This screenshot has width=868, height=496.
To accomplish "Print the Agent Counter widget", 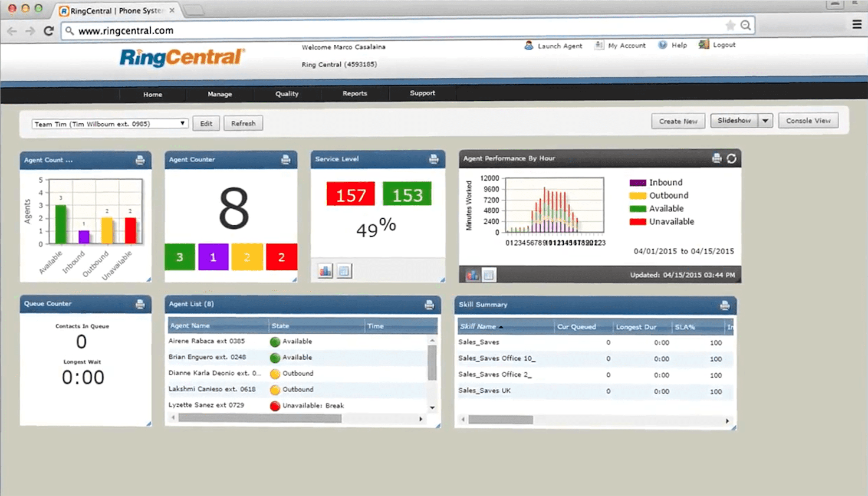I will [x=286, y=160].
